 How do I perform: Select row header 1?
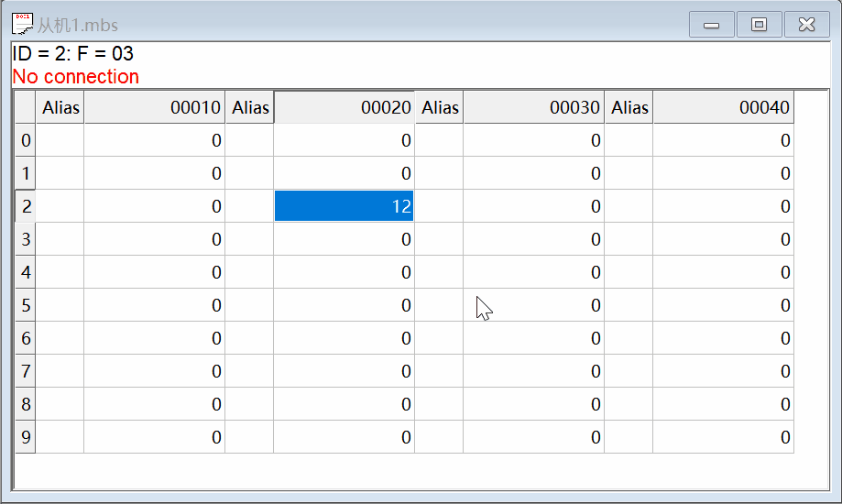pyautogui.click(x=26, y=173)
